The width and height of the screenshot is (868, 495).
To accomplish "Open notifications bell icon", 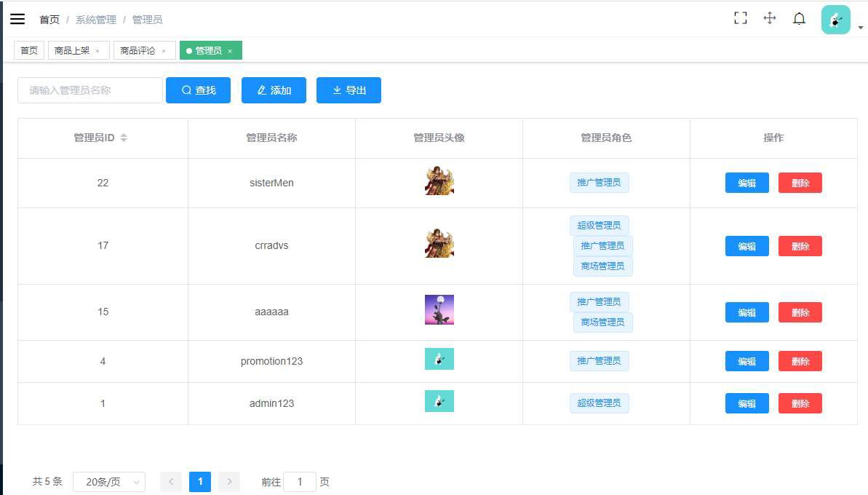I will [799, 19].
